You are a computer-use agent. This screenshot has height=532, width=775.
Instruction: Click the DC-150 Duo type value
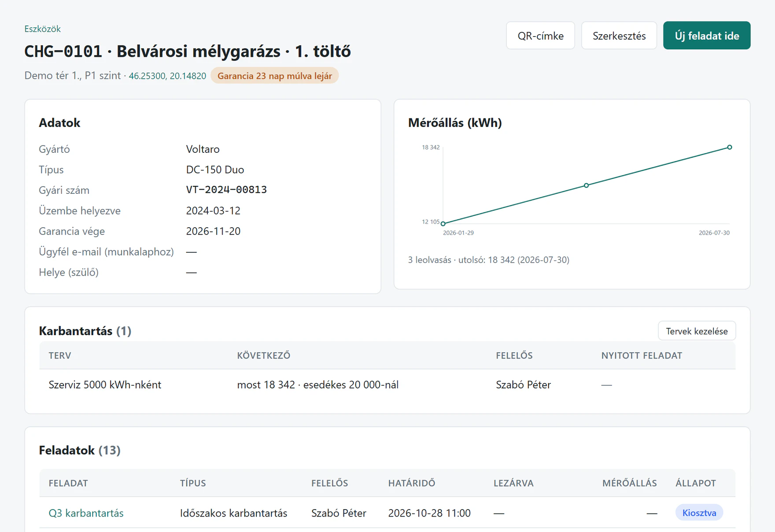click(x=215, y=170)
